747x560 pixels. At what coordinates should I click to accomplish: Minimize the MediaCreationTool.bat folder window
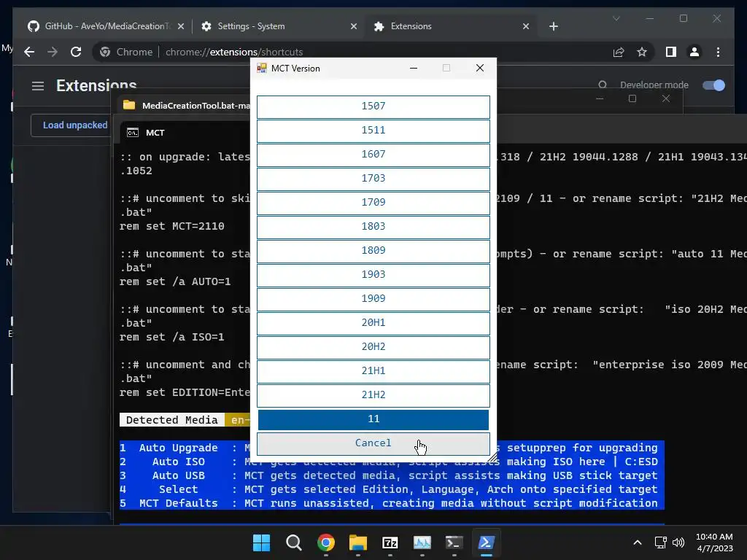coord(600,98)
